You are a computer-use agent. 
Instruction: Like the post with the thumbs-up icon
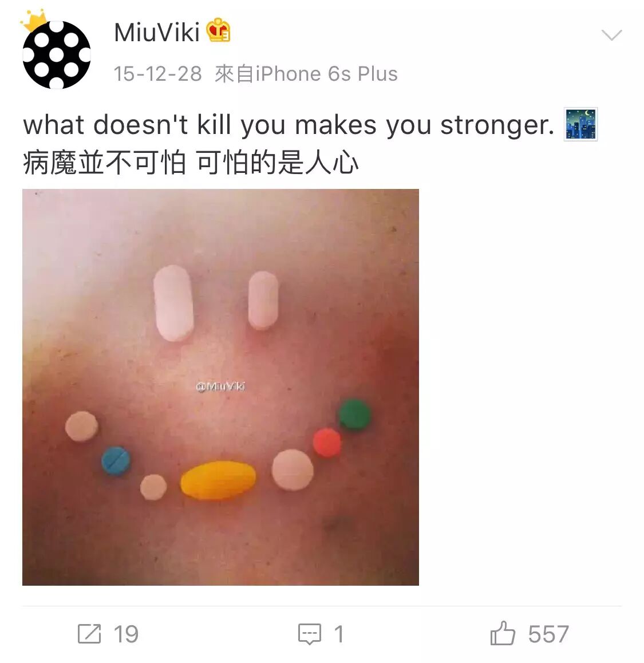pos(503,633)
